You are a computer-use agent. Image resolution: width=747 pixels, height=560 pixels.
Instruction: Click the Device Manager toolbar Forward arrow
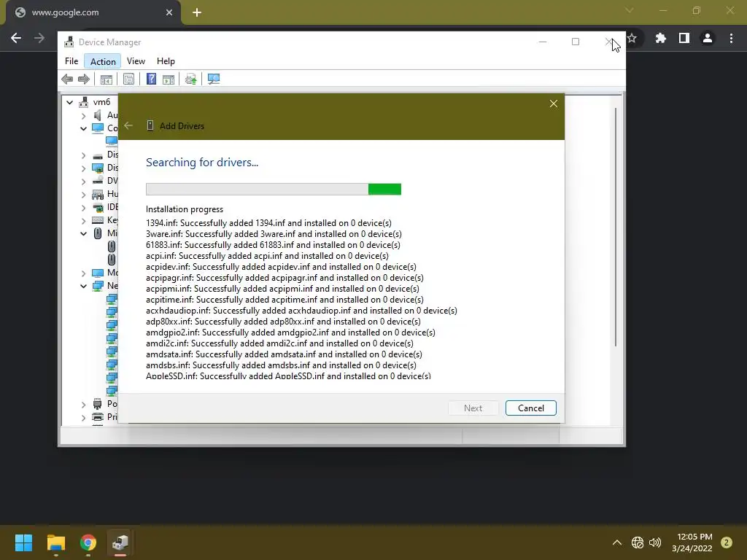[84, 79]
